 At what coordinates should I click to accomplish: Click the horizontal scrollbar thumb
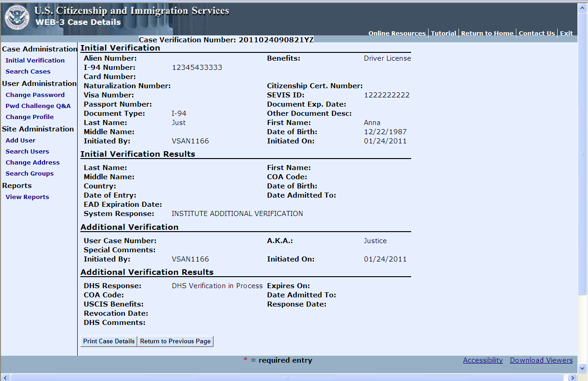pyautogui.click(x=287, y=377)
